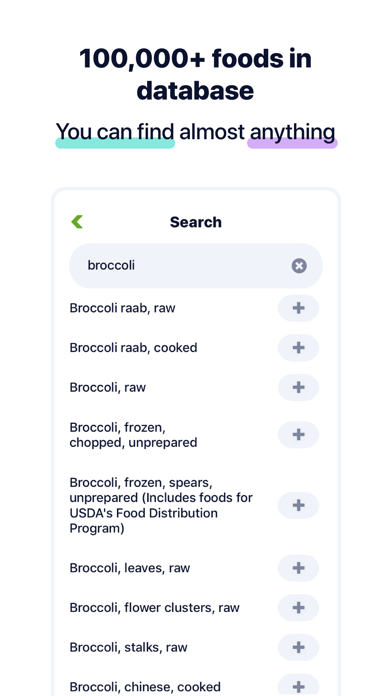
Task: Add Broccoli raab, raw
Action: click(298, 308)
